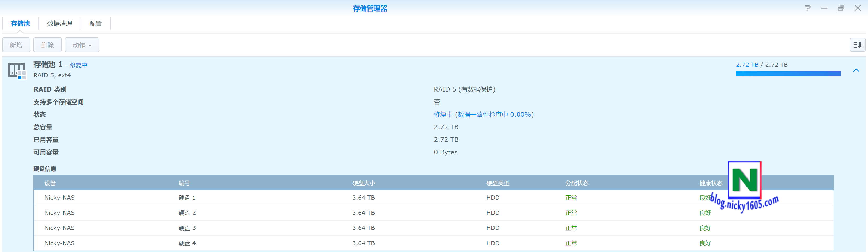Viewport: 868px width, 252px height.
Task: Switch to the 数据清理 tab
Action: 60,24
